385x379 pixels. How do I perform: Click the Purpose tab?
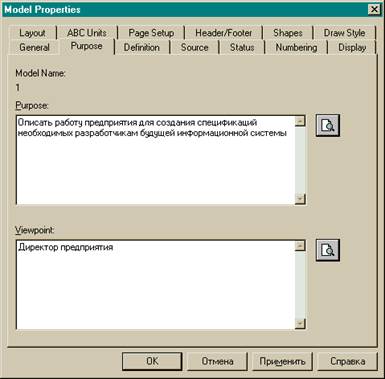86,46
